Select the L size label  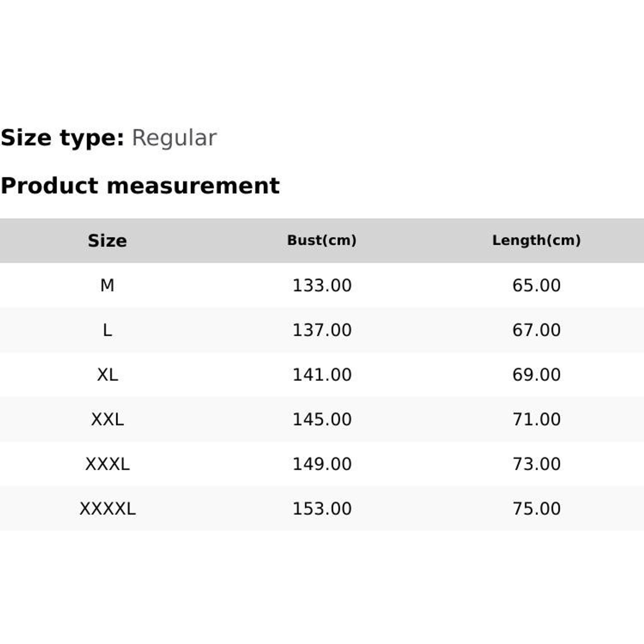click(107, 330)
